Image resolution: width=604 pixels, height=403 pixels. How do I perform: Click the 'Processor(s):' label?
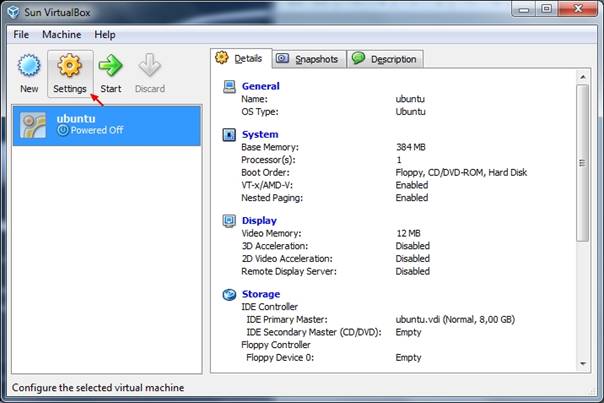point(268,160)
